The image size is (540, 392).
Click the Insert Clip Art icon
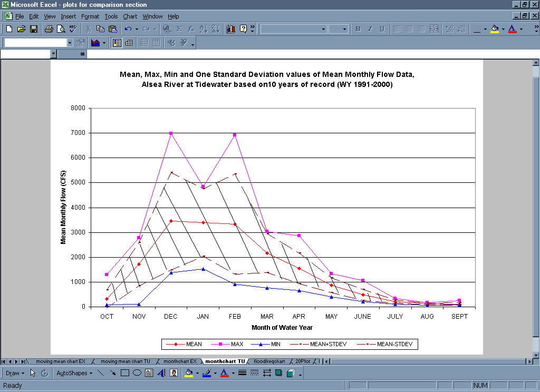coord(173,373)
